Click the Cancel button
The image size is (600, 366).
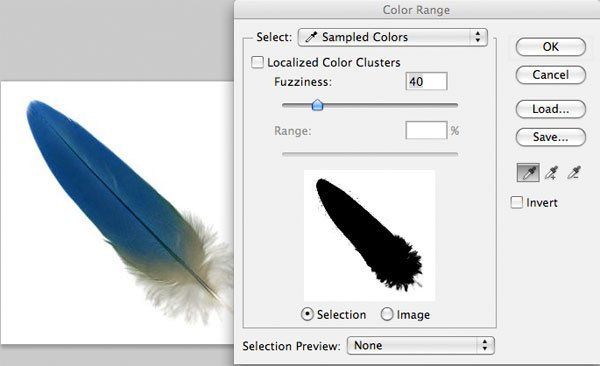pyautogui.click(x=551, y=75)
